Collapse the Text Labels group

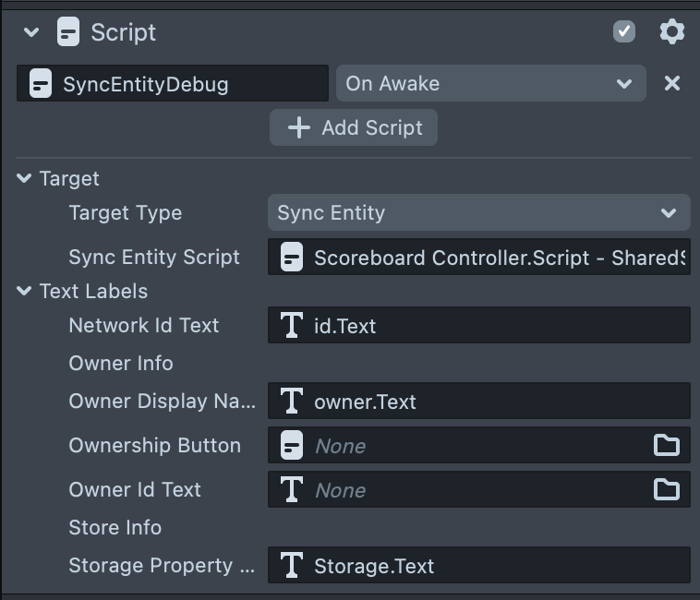coord(24,292)
